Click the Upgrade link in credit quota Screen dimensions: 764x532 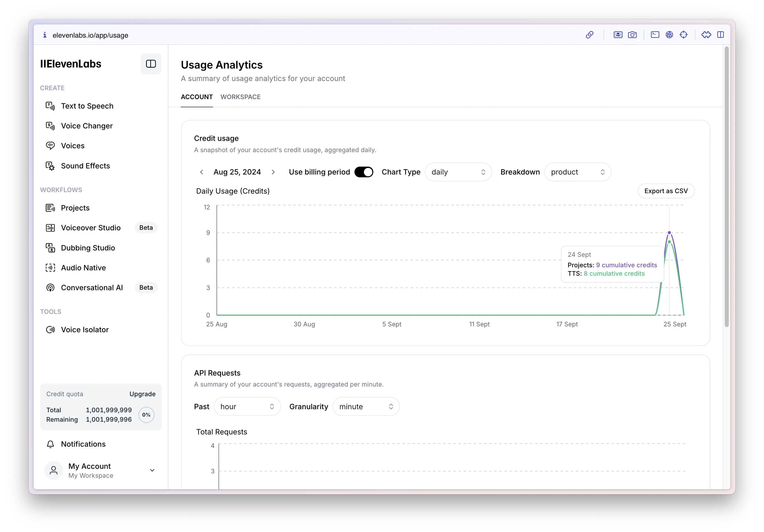(142, 394)
